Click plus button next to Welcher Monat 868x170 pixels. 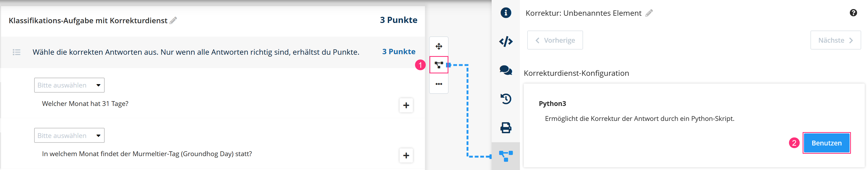[406, 105]
